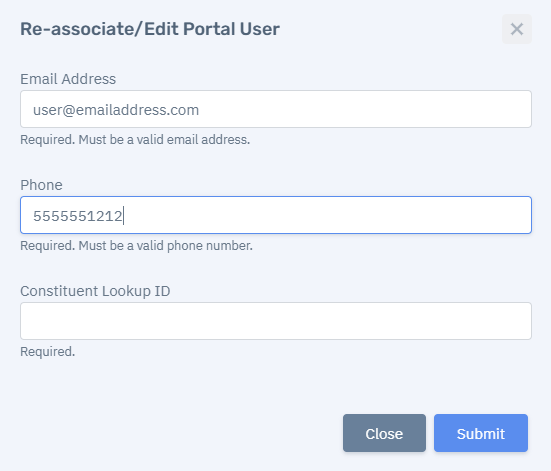This screenshot has height=471, width=551.
Task: Place cursor on the user@emailaddress.com text
Action: click(x=116, y=110)
